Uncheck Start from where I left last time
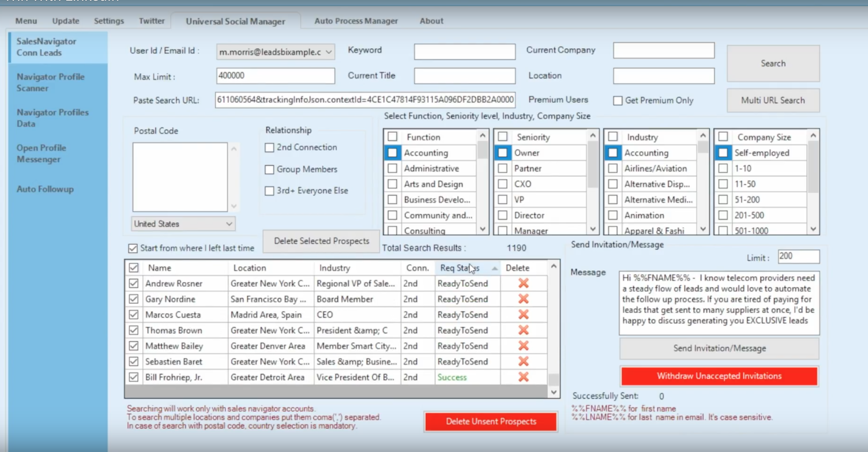The image size is (868, 452). tap(133, 248)
